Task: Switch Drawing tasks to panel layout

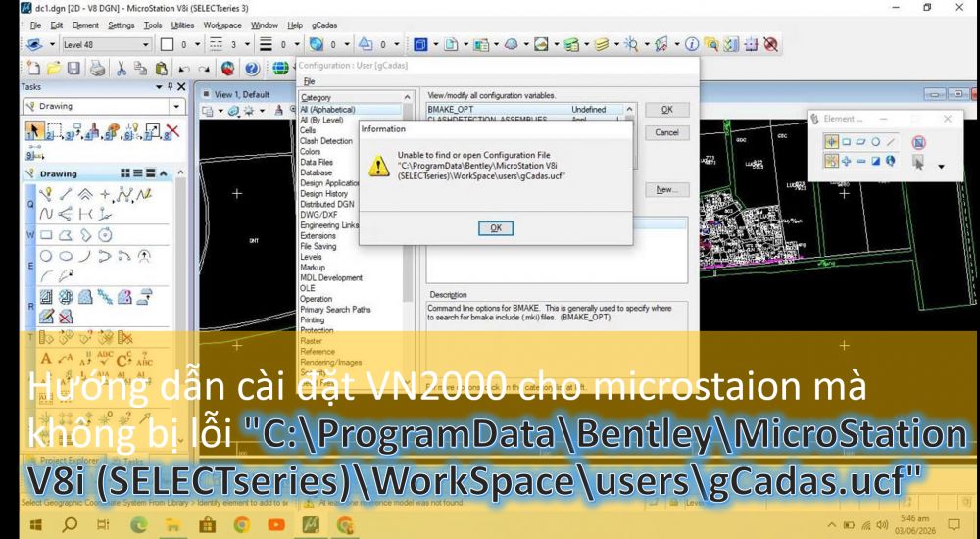Action: [151, 173]
